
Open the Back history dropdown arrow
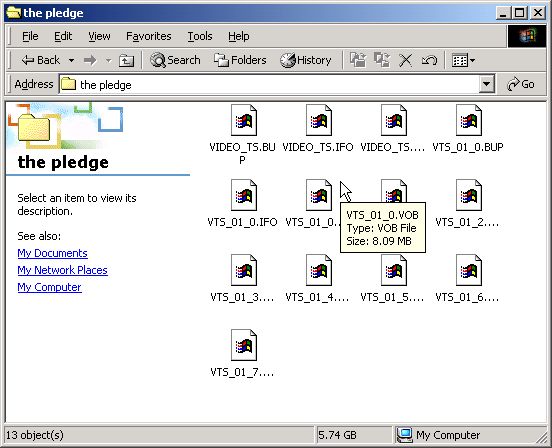point(71,61)
